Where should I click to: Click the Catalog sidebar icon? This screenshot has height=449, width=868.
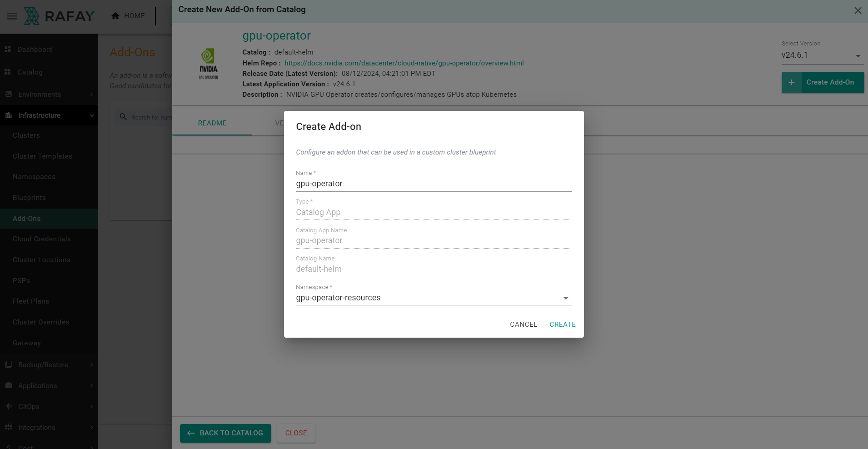coord(8,72)
